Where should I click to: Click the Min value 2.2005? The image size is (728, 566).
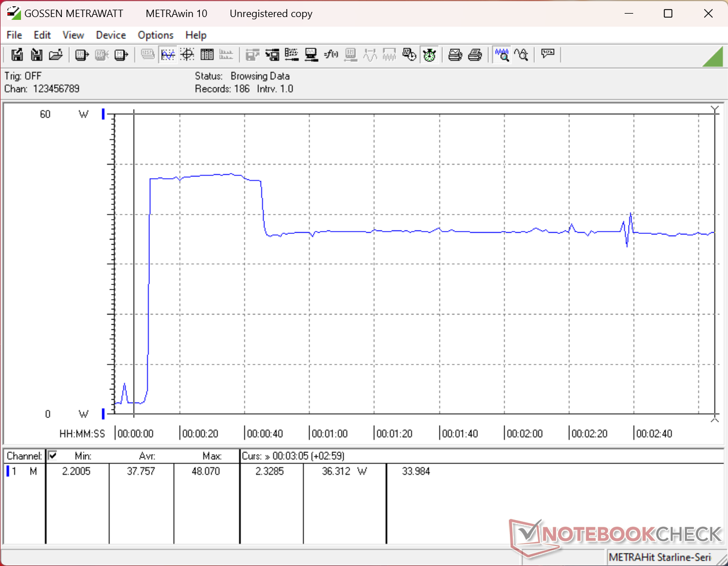pos(76,471)
